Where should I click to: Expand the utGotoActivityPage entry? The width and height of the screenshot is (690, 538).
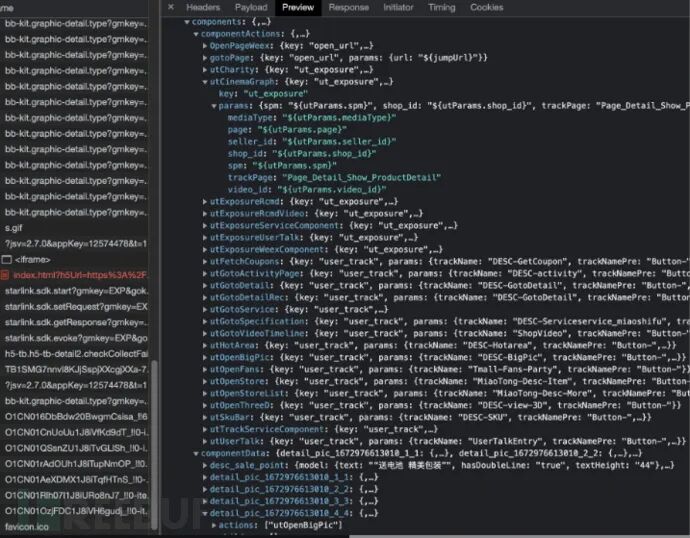point(205,273)
